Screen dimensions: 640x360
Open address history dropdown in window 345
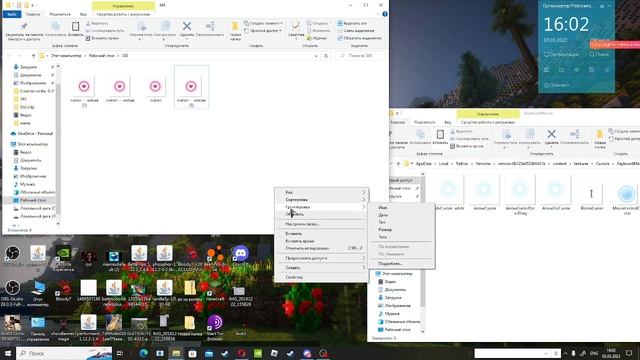point(316,56)
